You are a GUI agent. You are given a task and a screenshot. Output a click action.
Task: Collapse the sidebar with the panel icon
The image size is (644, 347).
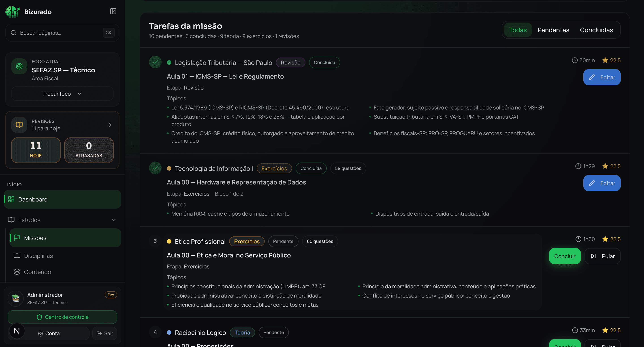point(113,11)
